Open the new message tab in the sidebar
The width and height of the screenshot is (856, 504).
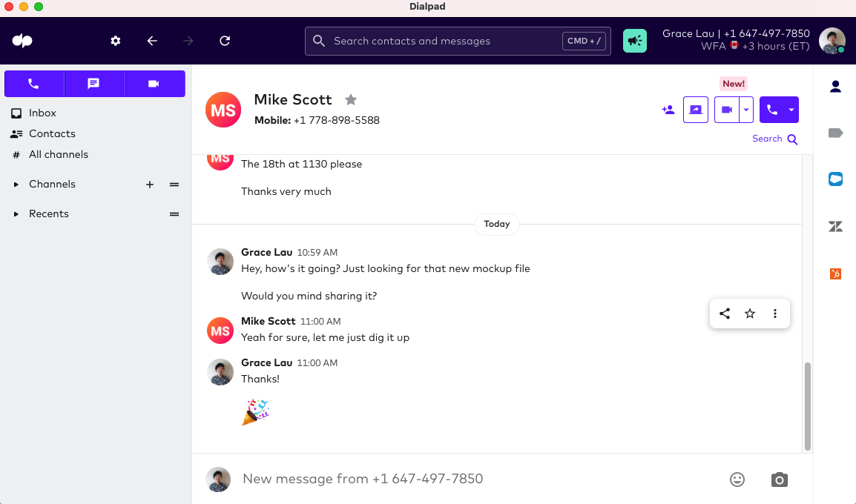point(94,84)
